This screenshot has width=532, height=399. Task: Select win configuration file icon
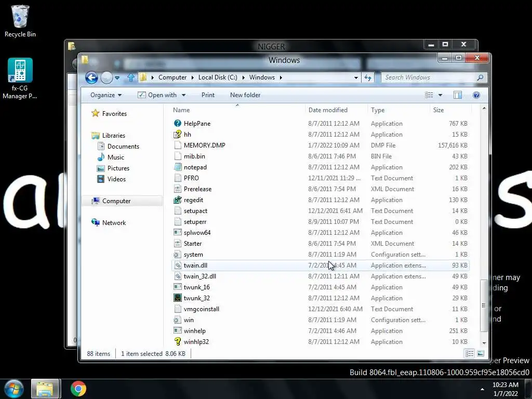click(x=178, y=320)
